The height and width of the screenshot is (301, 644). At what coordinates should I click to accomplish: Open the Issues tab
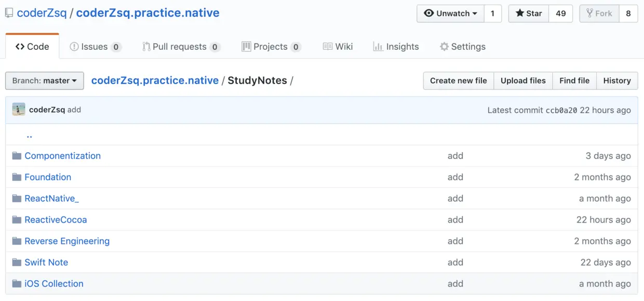[96, 47]
